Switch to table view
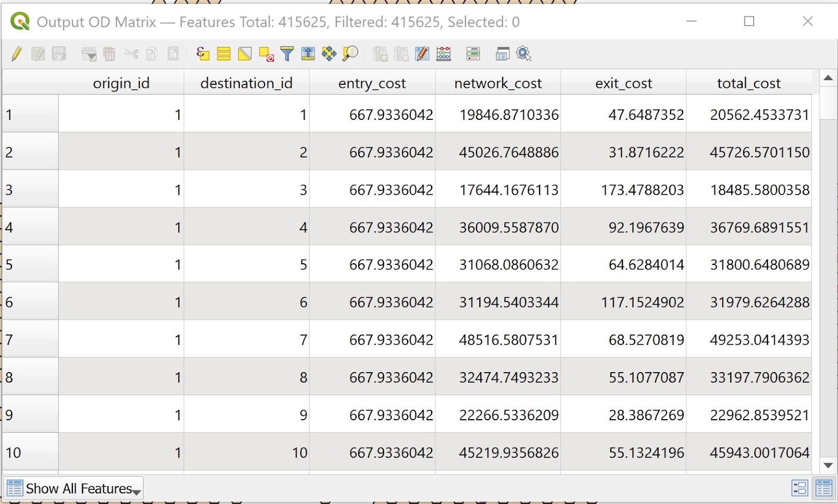Viewport: 838px width, 504px height. point(823,488)
